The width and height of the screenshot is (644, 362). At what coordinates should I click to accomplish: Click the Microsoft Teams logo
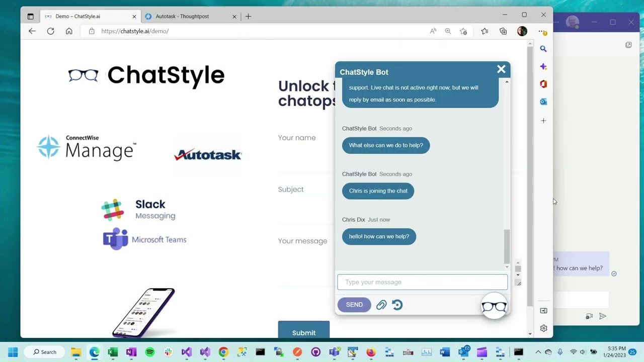click(145, 239)
